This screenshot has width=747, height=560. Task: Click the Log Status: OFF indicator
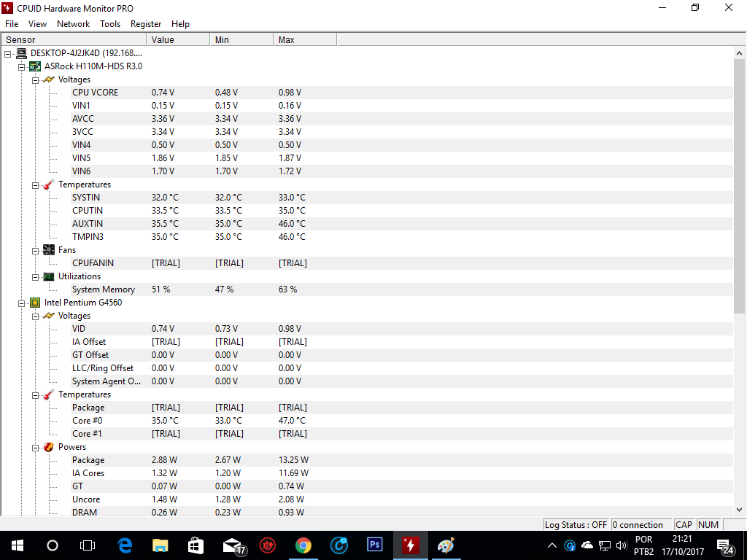(x=576, y=525)
